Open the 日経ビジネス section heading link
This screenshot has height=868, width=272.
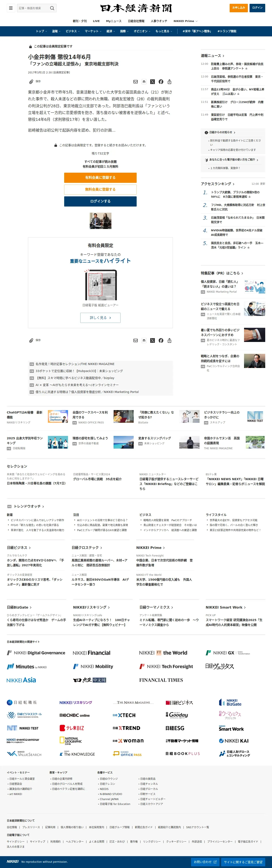coord(19,548)
